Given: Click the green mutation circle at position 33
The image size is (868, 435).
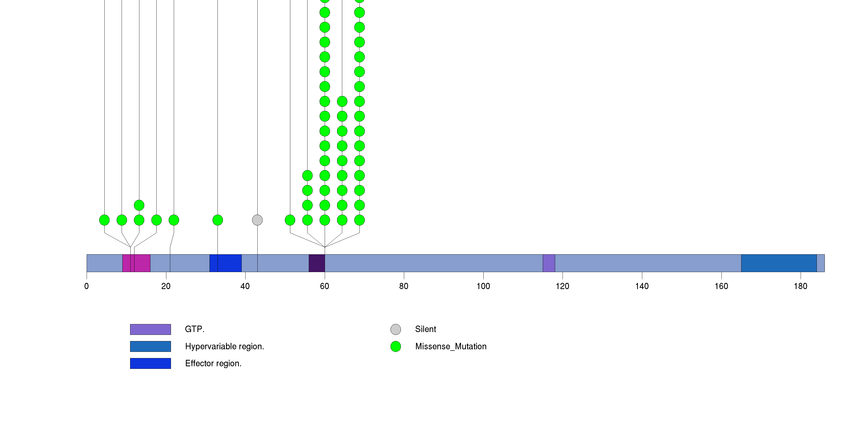Looking at the screenshot, I should click(218, 220).
